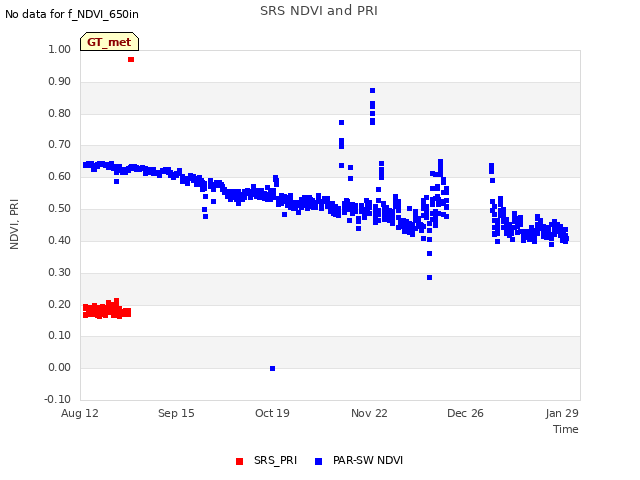Image resolution: width=640 pixels, height=480 pixels.
Task: Click the Nov 22 x-axis label
Action: coord(369,413)
